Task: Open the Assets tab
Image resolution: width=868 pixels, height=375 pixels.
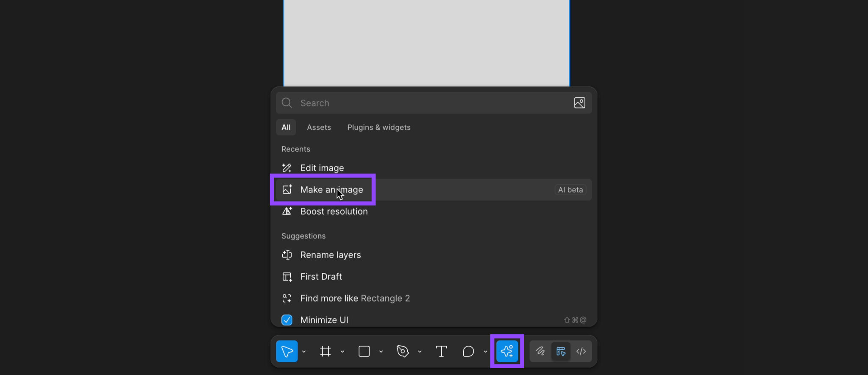Action: click(x=319, y=128)
